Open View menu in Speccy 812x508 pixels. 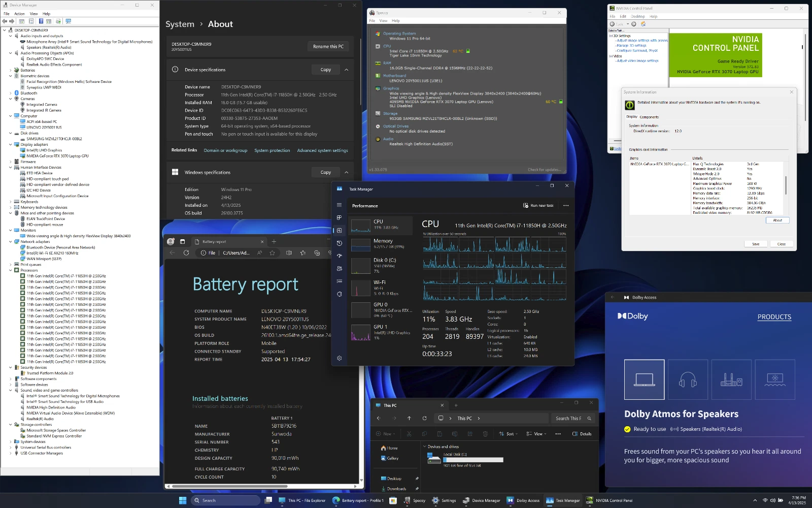[x=383, y=21]
